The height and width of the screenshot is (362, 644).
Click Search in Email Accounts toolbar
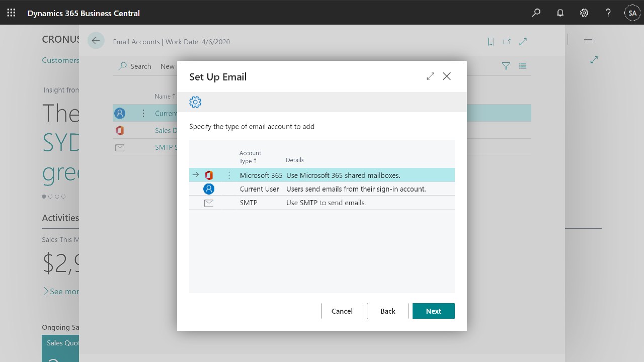coord(135,66)
